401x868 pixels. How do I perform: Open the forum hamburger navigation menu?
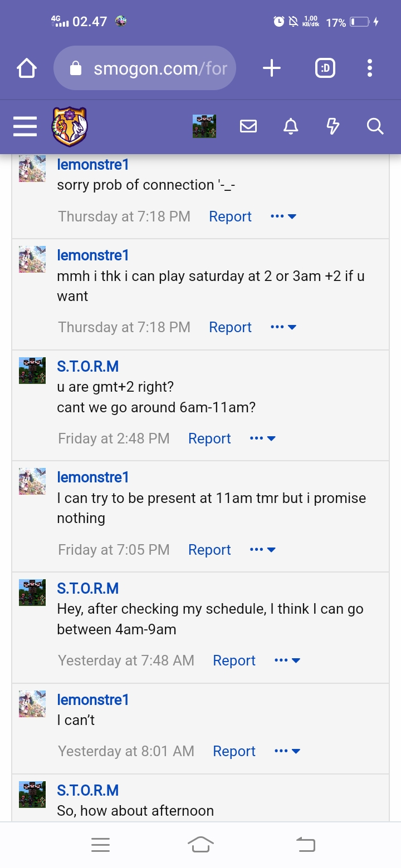pyautogui.click(x=25, y=127)
